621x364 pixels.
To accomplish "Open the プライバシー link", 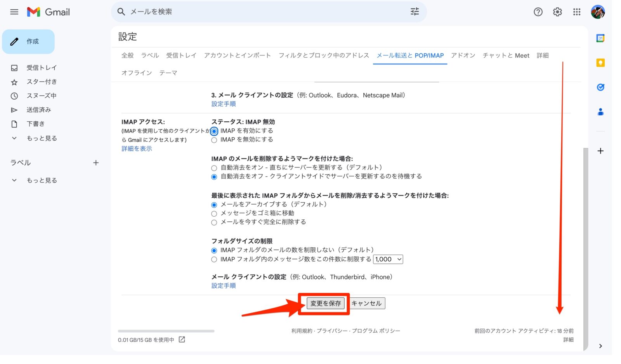I will (x=332, y=331).
